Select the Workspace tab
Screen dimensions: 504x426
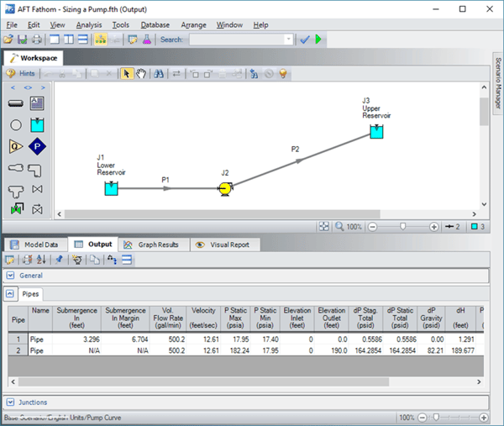tap(34, 58)
